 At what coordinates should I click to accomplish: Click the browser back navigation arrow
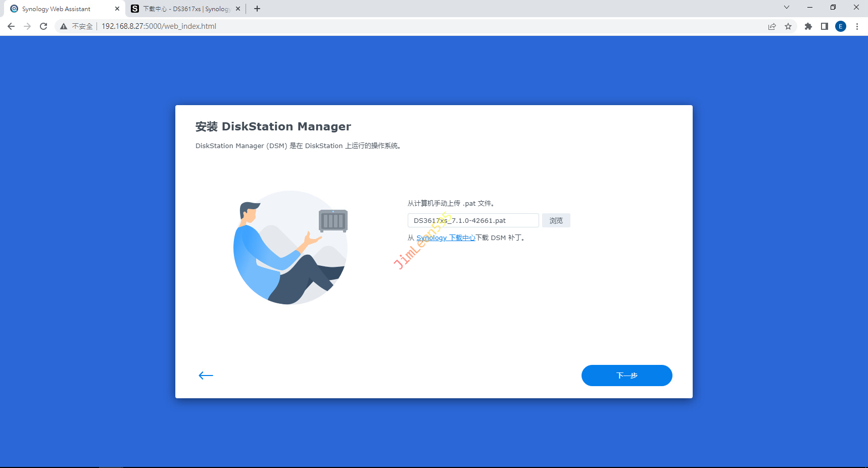(x=11, y=26)
